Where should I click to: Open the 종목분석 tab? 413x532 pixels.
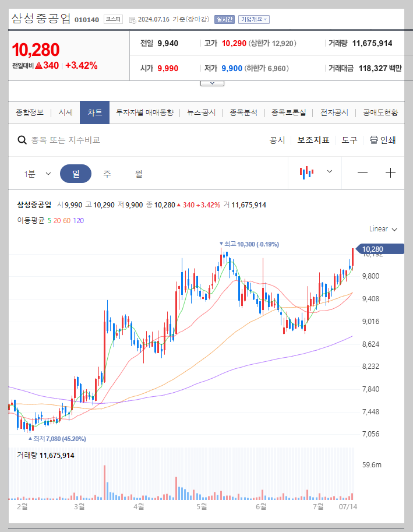pos(243,112)
